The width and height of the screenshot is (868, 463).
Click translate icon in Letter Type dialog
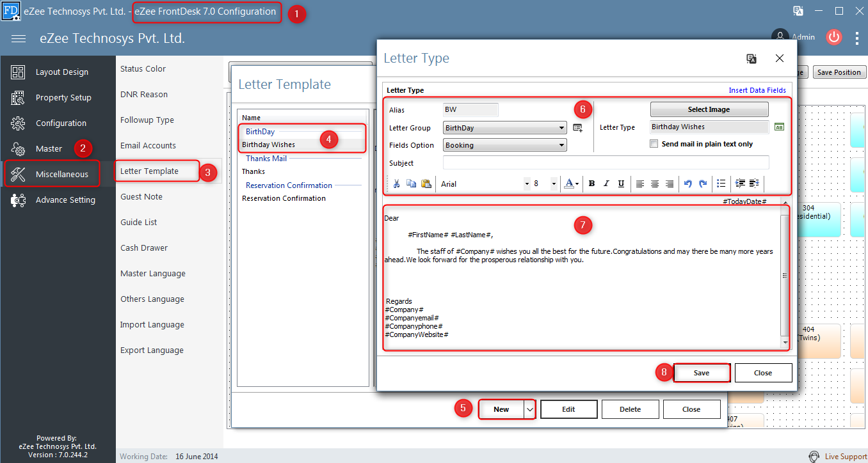(751, 59)
